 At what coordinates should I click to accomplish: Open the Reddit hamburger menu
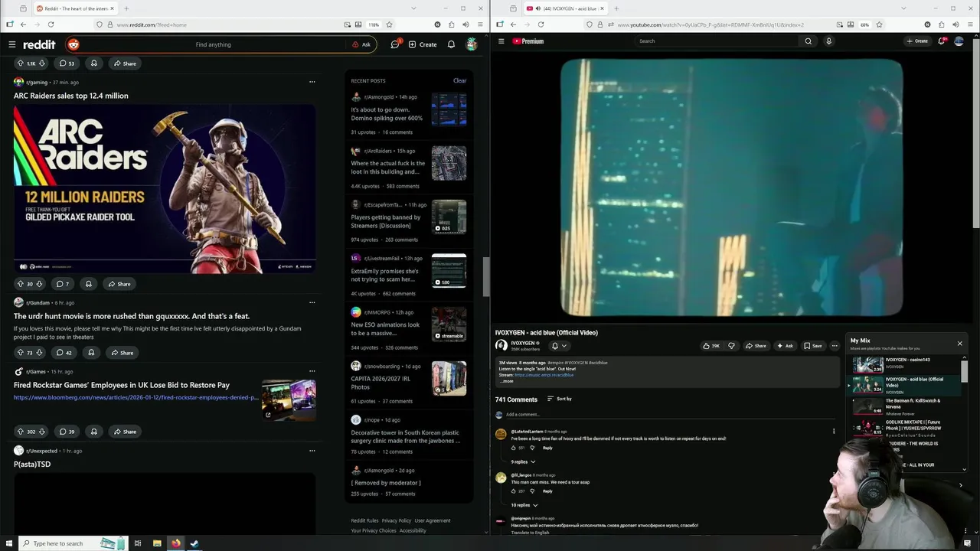point(11,44)
